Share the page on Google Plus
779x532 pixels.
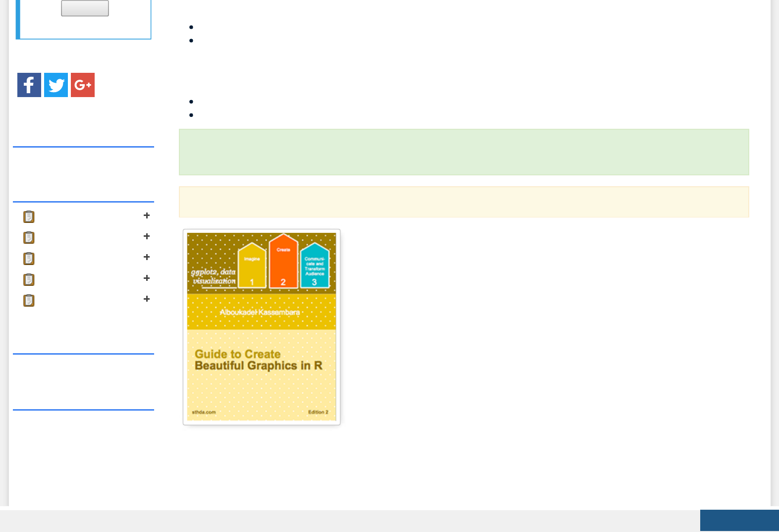(83, 85)
